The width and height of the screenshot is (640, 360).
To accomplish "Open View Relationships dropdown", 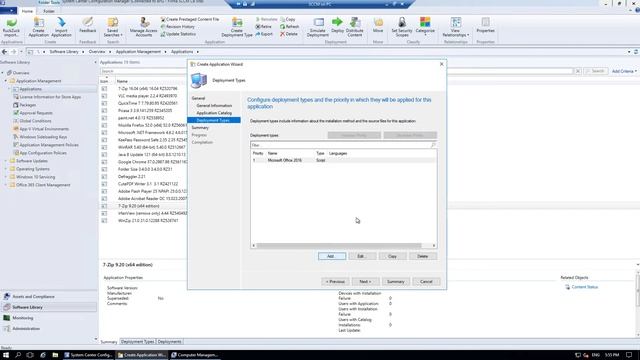I will [x=456, y=27].
